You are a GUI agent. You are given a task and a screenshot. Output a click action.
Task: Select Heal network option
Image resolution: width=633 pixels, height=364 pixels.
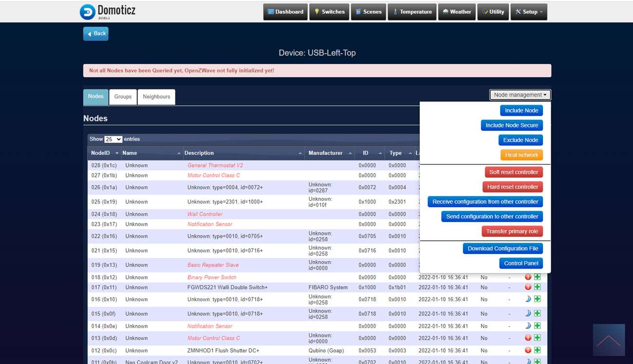click(x=521, y=155)
